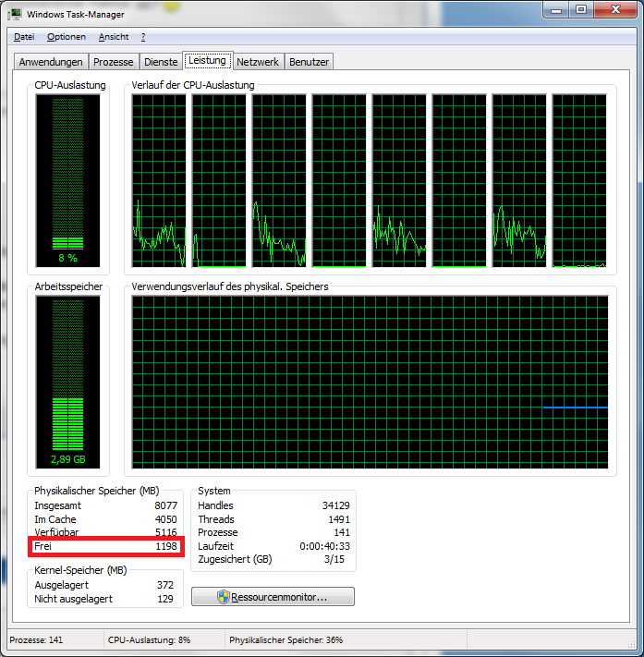Open the Ressourcenmonitor
644x657 pixels.
(x=273, y=597)
